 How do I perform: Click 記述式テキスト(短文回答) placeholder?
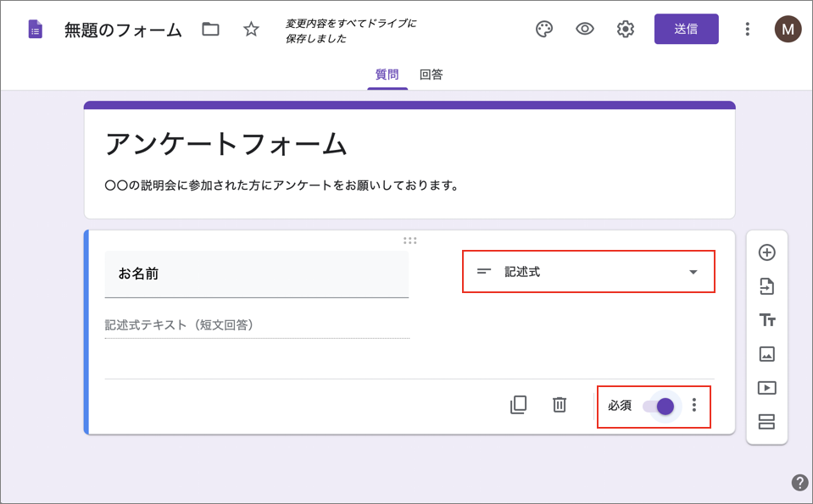pos(180,324)
